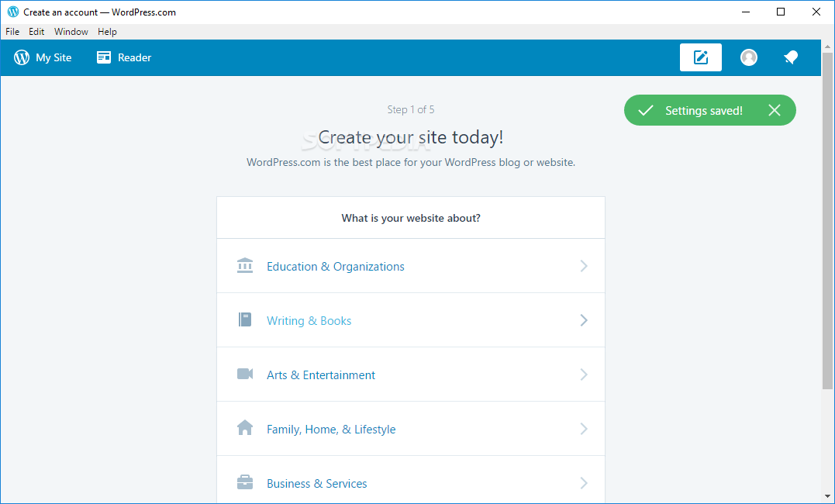The height and width of the screenshot is (504, 835).
Task: Click the WordPress icon in title bar
Action: tap(12, 12)
